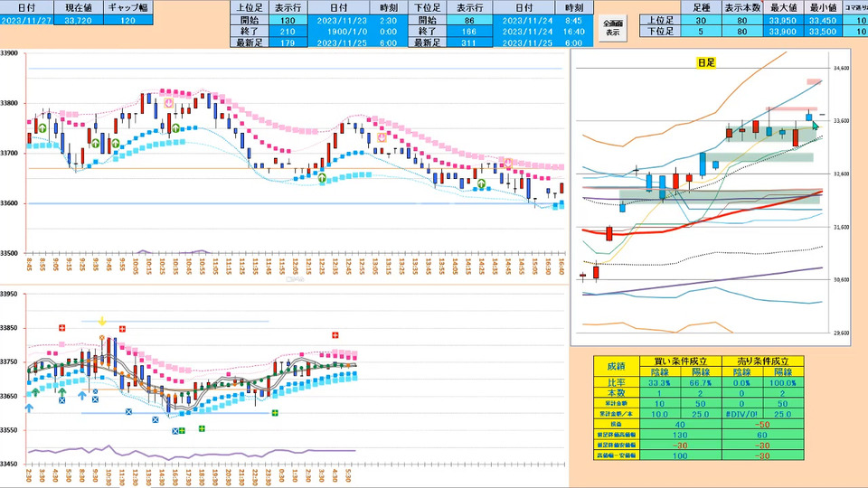
Task: Select the 上位足 end row cell 210
Action: click(288, 32)
